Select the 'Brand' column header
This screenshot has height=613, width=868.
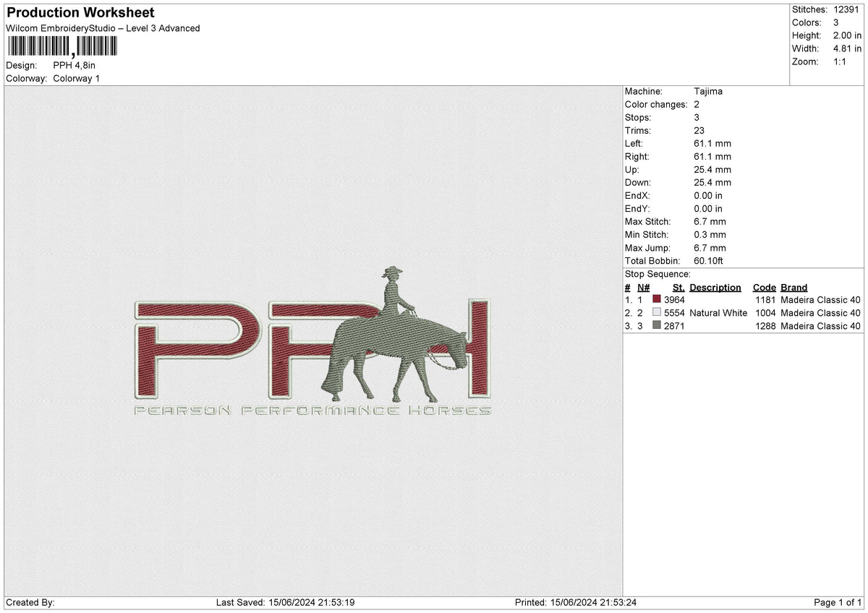click(x=794, y=288)
